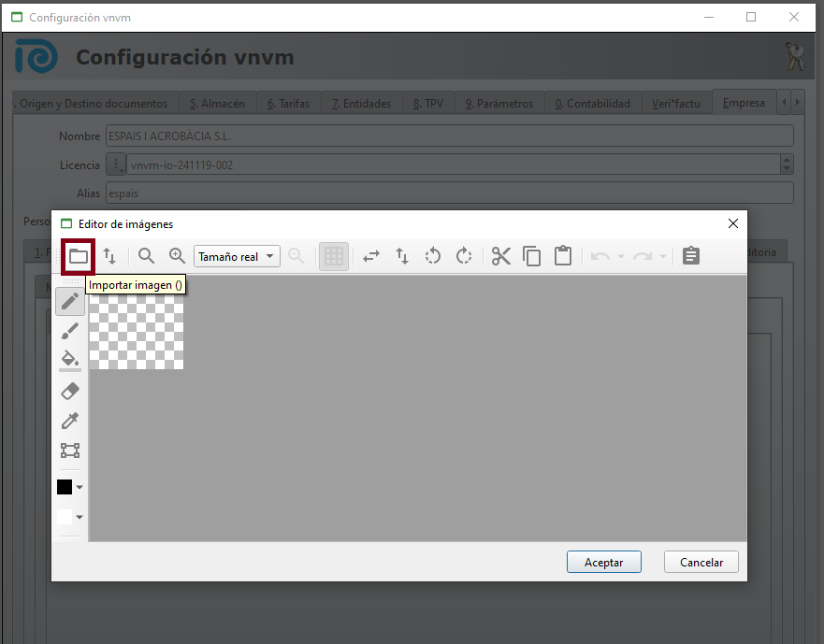Select the Brush tool
The image size is (824, 644).
click(70, 331)
